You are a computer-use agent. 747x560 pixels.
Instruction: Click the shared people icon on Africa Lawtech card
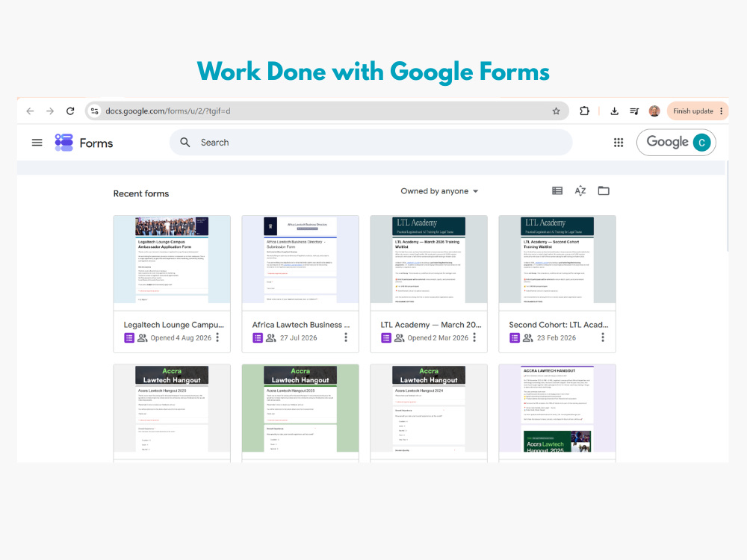270,337
